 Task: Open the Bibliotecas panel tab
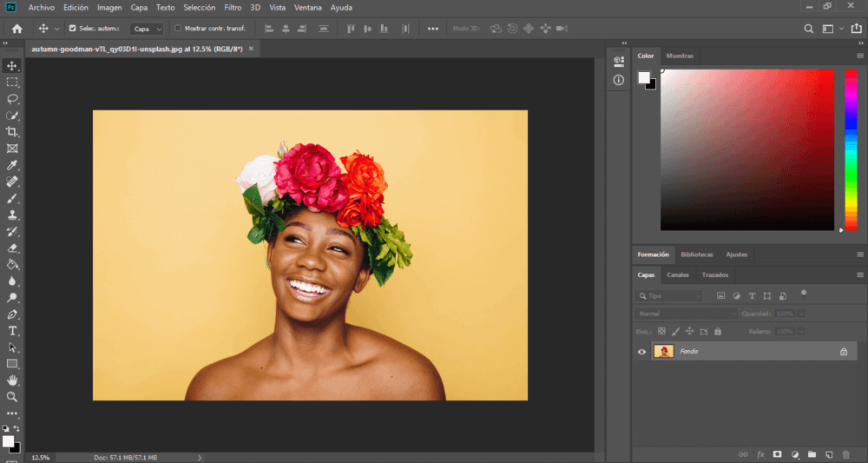[697, 255]
